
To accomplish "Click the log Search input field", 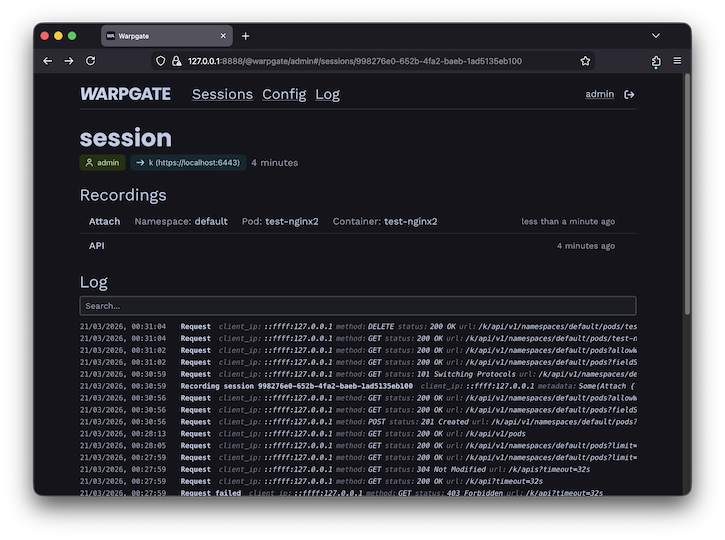I will [357, 306].
